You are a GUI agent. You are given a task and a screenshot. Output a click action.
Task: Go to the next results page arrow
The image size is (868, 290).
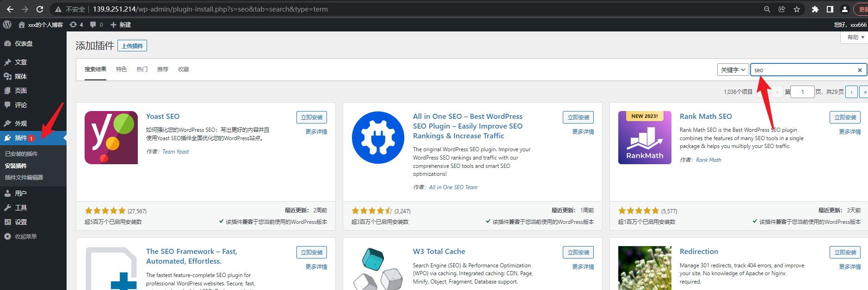pyautogui.click(x=851, y=92)
